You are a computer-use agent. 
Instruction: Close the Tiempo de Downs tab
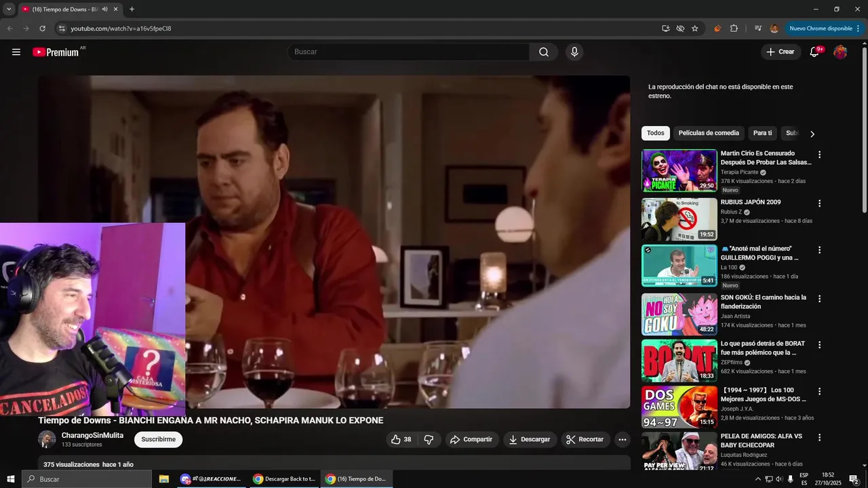point(115,9)
